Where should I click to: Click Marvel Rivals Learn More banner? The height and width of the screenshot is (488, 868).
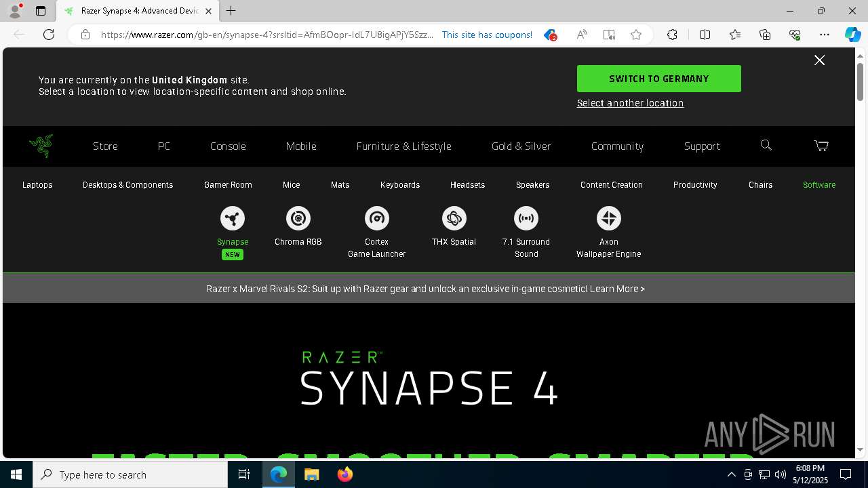tap(425, 289)
